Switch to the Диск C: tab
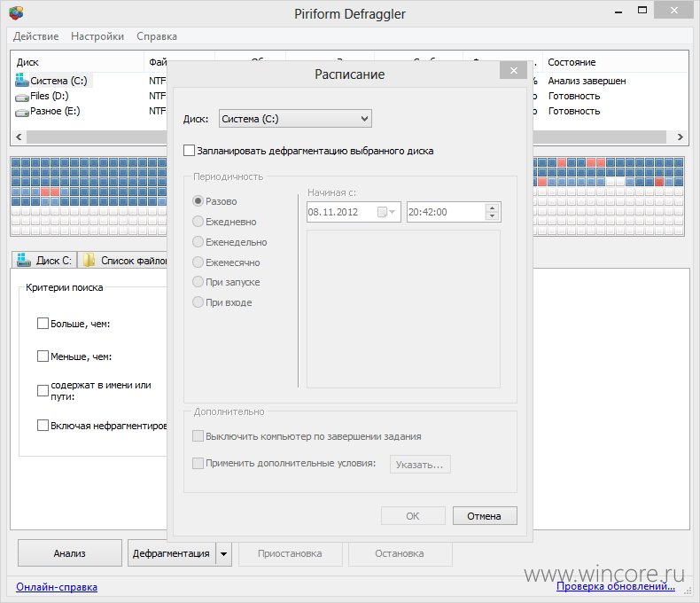This screenshot has height=603, width=700. 44,260
